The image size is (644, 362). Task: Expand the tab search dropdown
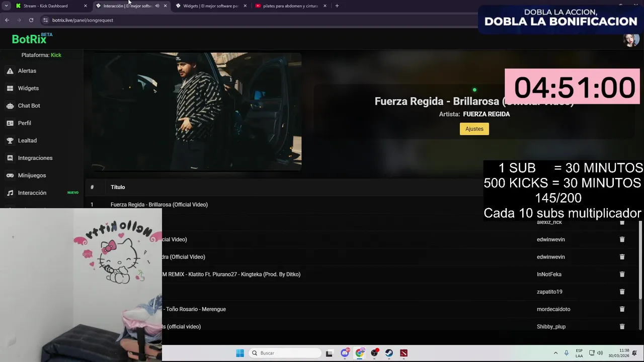pyautogui.click(x=6, y=6)
